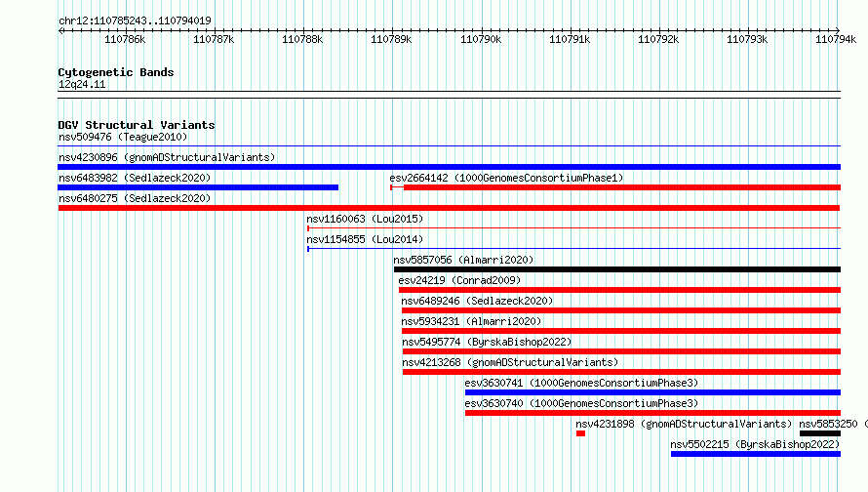Open the DGV Structural Variants track heading

click(x=137, y=125)
